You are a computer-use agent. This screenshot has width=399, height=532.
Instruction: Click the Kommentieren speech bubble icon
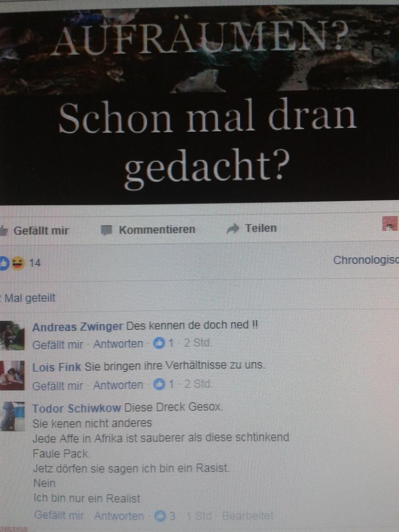106,231
